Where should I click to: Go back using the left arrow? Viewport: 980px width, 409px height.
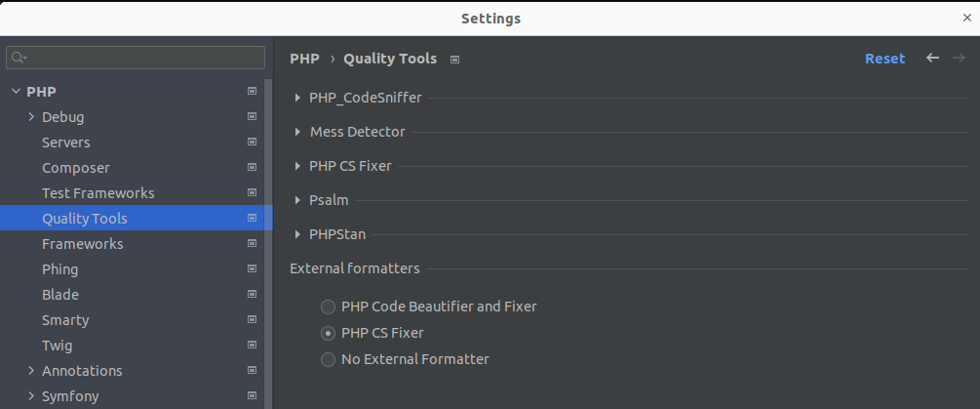pyautogui.click(x=932, y=58)
